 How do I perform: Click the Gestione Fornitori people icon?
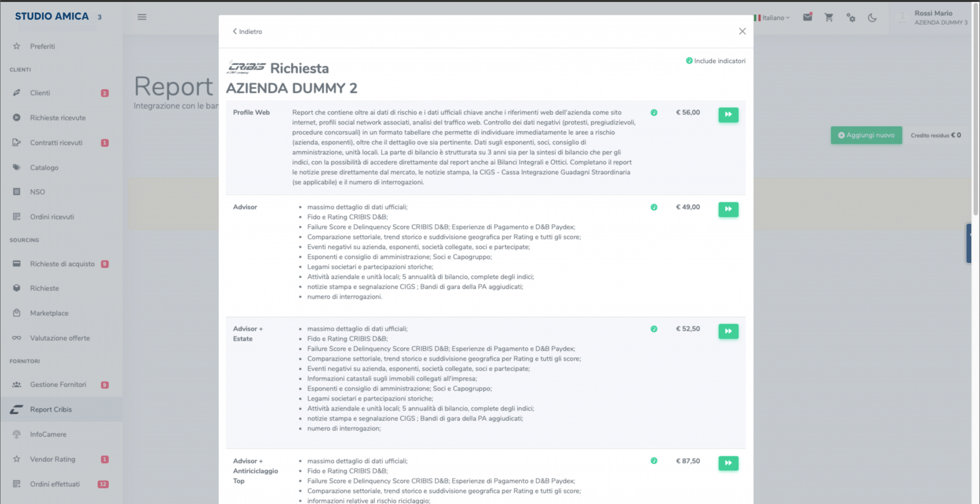(16, 385)
